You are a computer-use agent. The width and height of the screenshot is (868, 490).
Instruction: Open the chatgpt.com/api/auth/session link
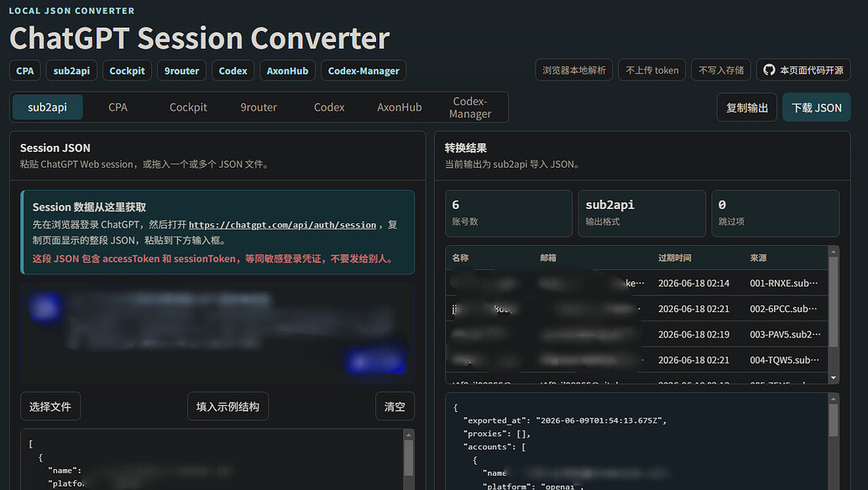(282, 225)
